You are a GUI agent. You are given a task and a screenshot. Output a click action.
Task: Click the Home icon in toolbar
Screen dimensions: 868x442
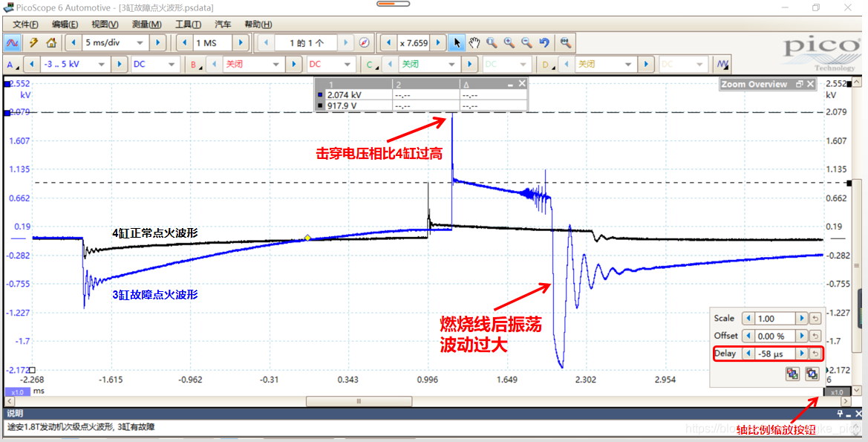(x=51, y=42)
